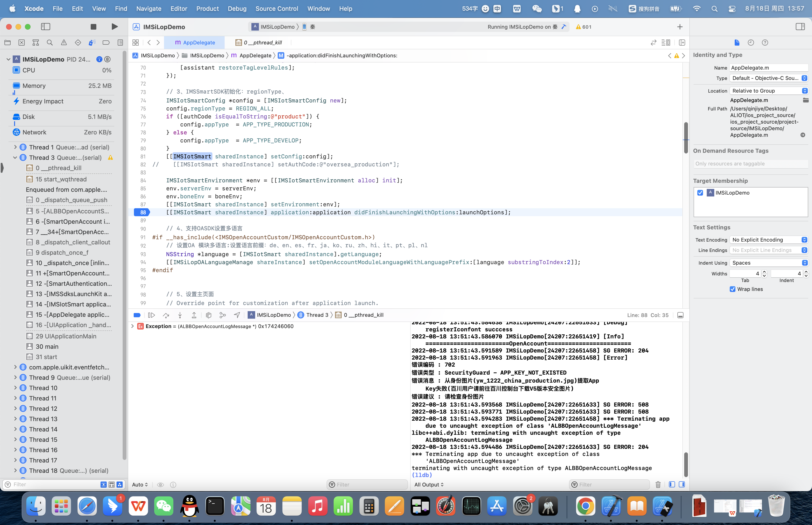Image resolution: width=812 pixels, height=525 pixels.
Task: Open the Product menu
Action: pos(207,8)
